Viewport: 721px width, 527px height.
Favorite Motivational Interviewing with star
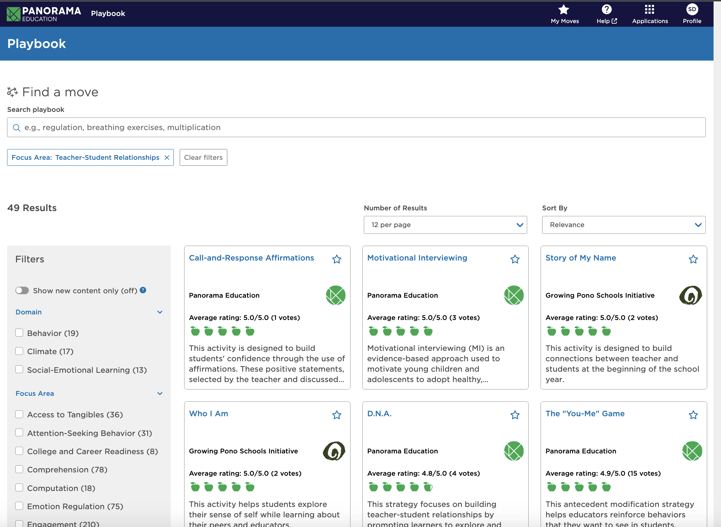pos(515,259)
